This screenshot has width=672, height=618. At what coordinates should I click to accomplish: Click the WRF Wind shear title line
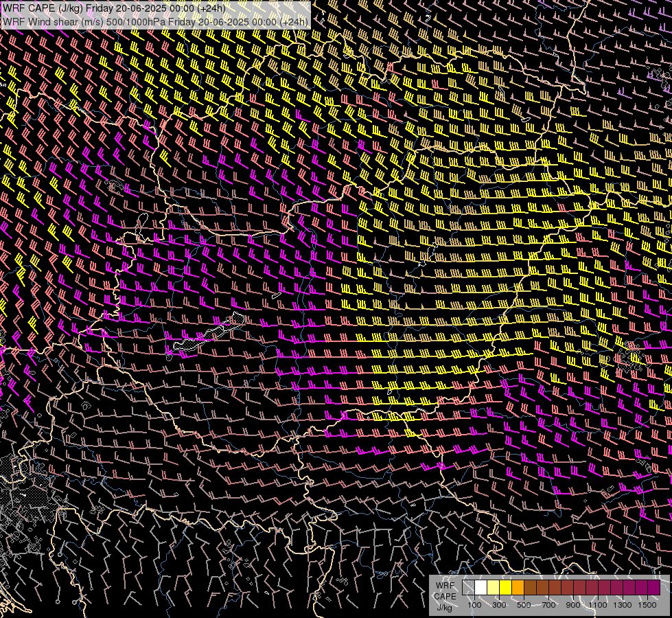coord(155,22)
